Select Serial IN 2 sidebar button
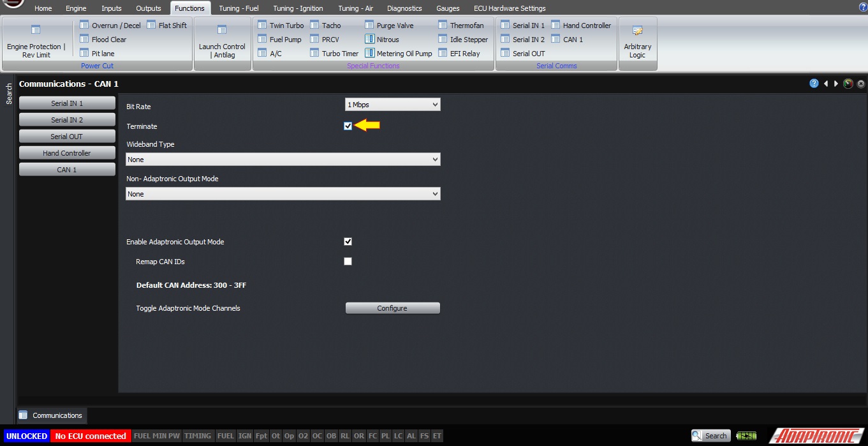 click(67, 120)
